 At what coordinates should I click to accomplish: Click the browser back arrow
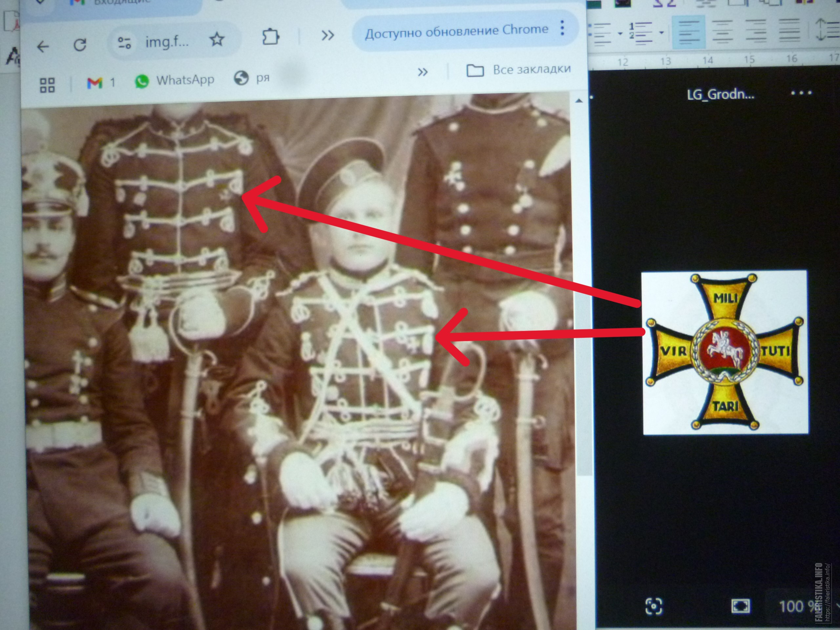43,47
